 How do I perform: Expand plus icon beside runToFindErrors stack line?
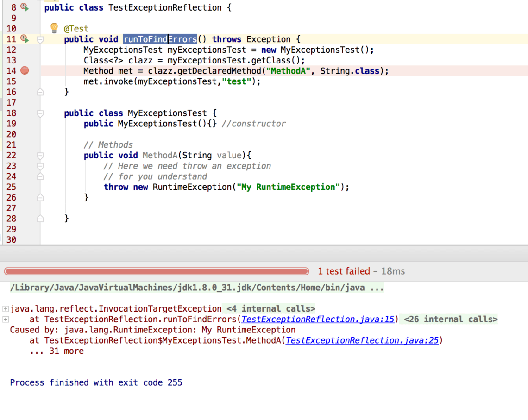tap(6, 320)
